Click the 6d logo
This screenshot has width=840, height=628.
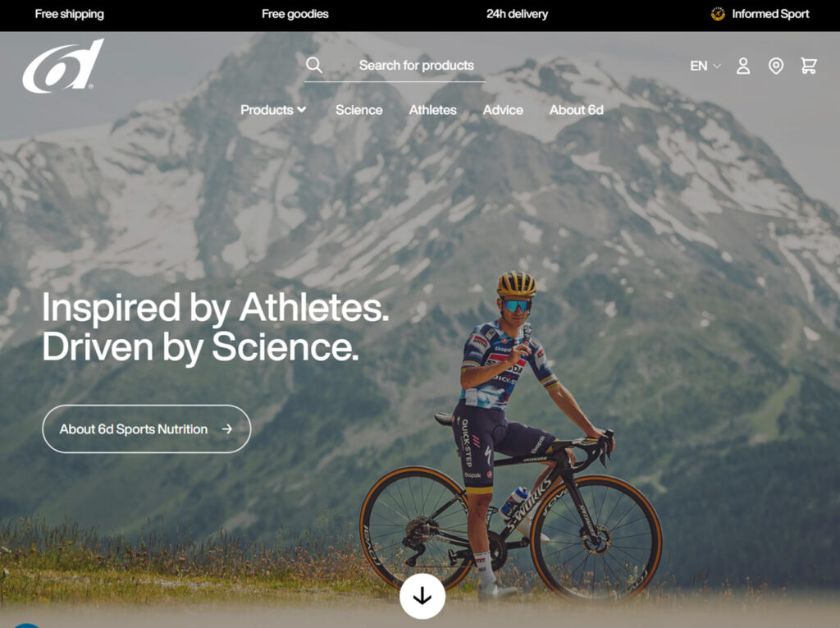[62, 66]
